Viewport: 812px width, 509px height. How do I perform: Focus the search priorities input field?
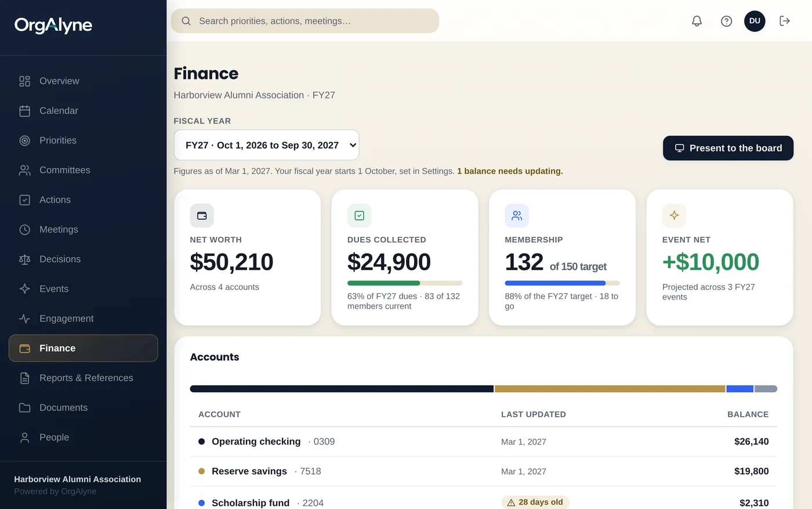[305, 21]
